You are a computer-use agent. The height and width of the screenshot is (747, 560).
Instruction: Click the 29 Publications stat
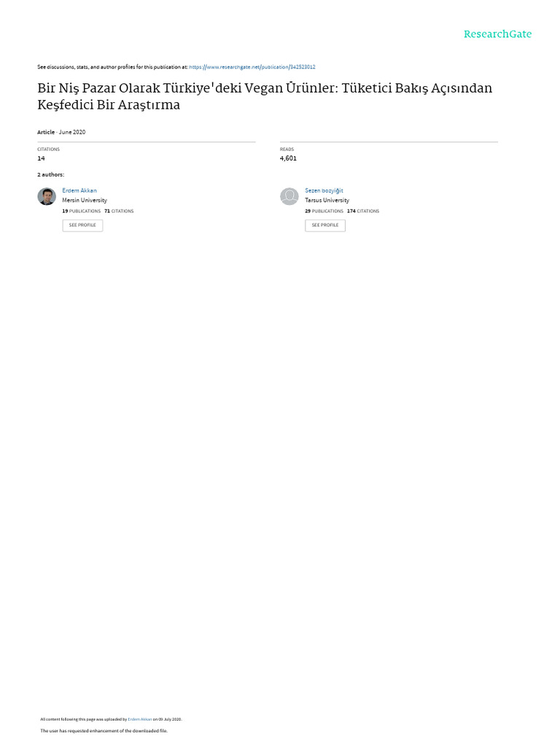point(324,211)
